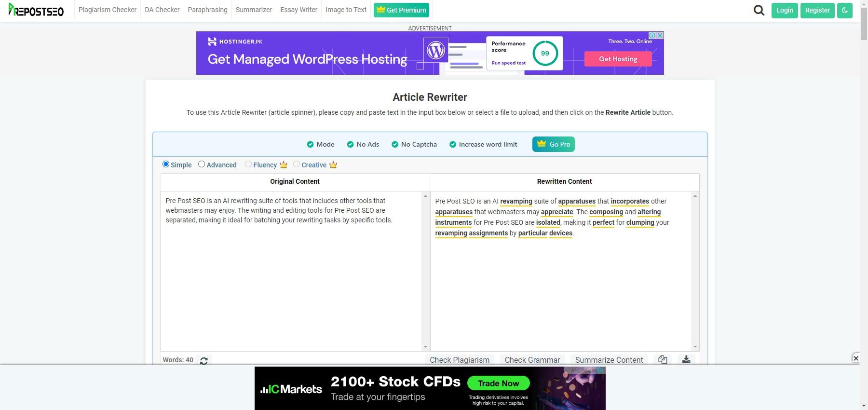Open the Summarizer page
This screenshot has width=868, height=410.
click(254, 10)
